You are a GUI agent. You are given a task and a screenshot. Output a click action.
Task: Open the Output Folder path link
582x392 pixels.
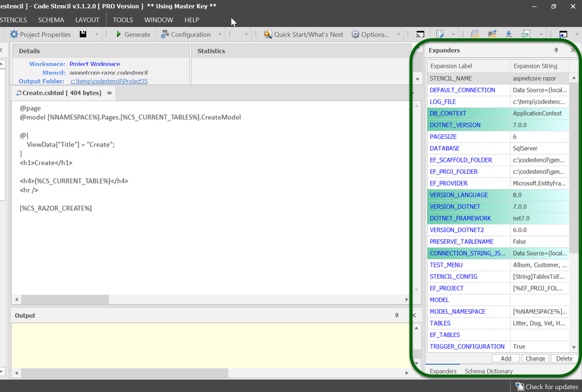pyautogui.click(x=109, y=81)
